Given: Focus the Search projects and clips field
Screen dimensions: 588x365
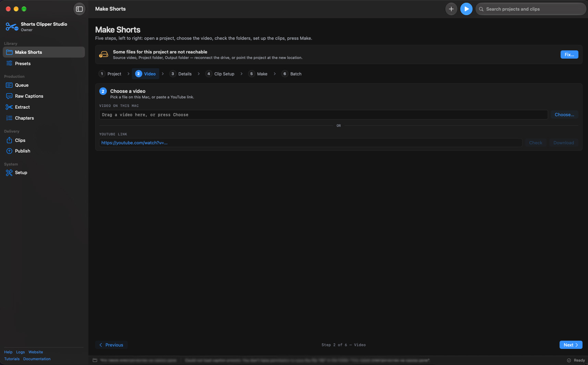Looking at the screenshot, I should [x=531, y=9].
